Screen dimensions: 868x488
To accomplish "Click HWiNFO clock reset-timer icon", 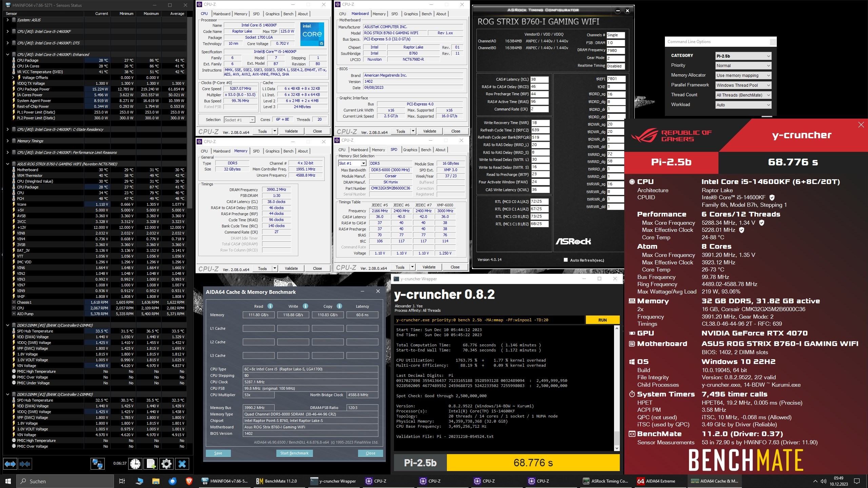I will click(x=135, y=464).
